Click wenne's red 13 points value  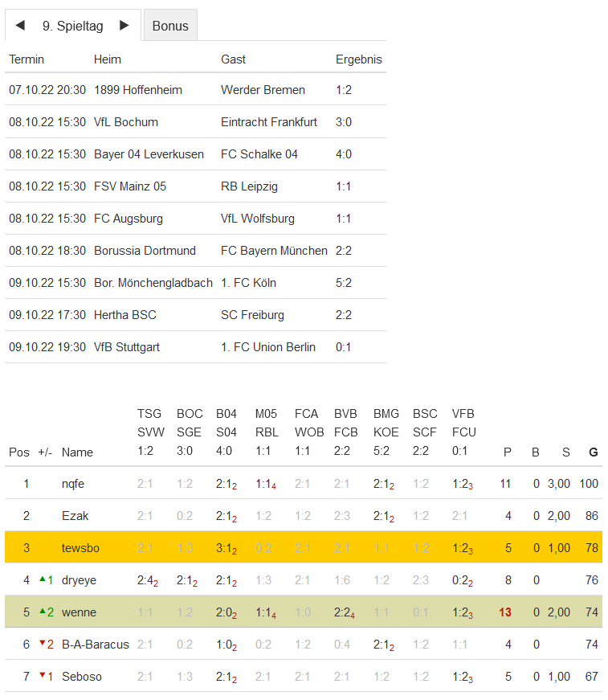tap(504, 612)
